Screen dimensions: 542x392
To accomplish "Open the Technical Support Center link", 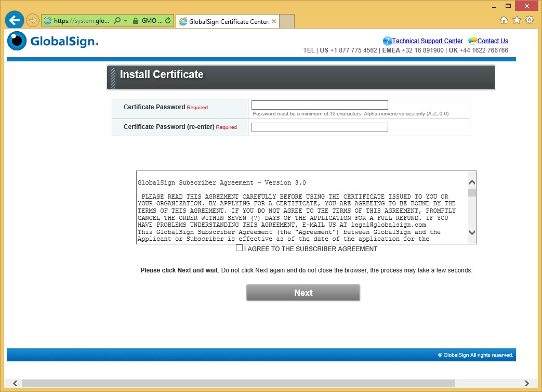I will 427,41.
